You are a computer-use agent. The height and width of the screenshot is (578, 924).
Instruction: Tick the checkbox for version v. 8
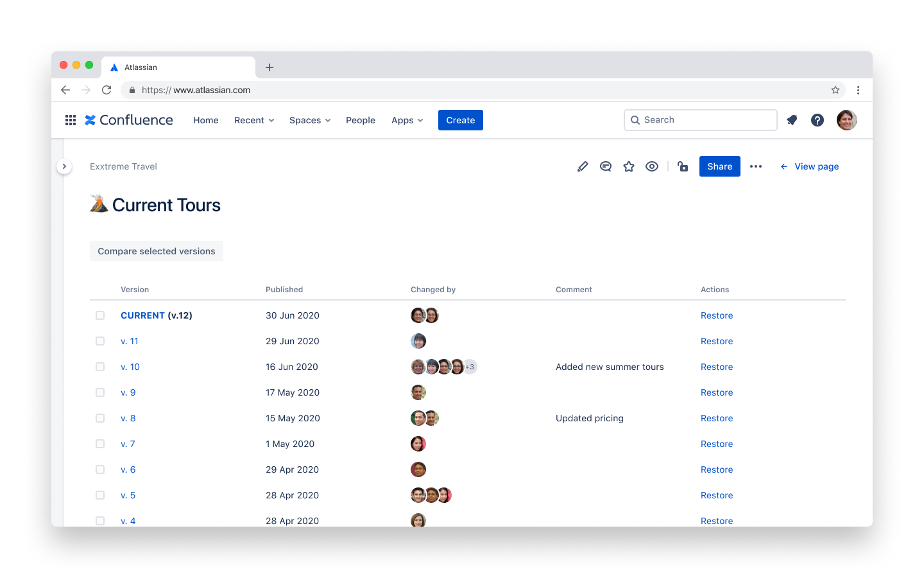100,418
